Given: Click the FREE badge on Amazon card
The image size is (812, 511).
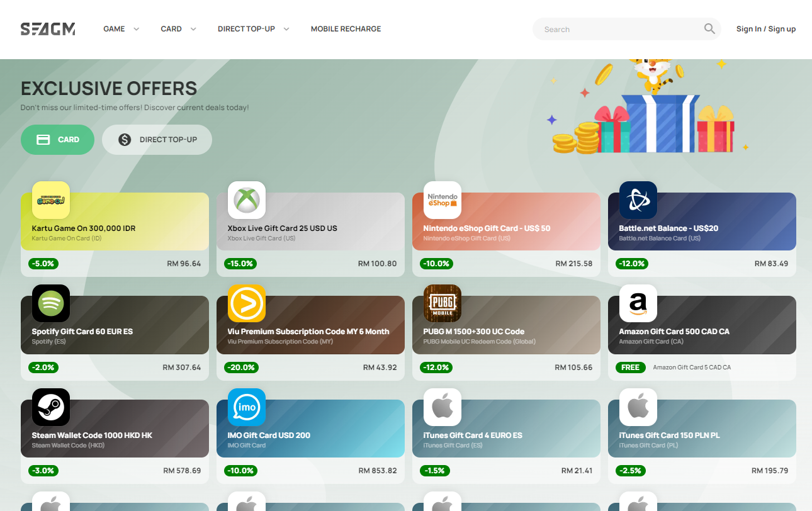Looking at the screenshot, I should click(x=631, y=368).
